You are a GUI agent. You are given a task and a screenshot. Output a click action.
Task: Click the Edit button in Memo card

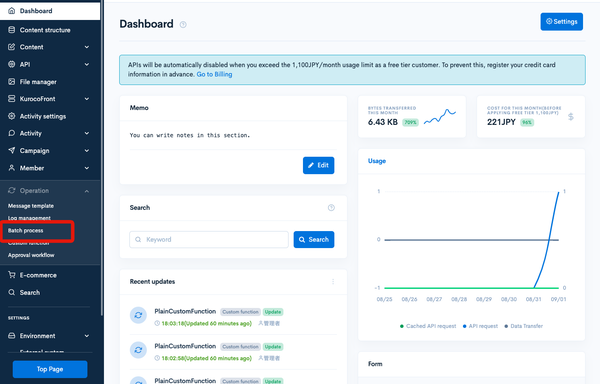(x=318, y=165)
